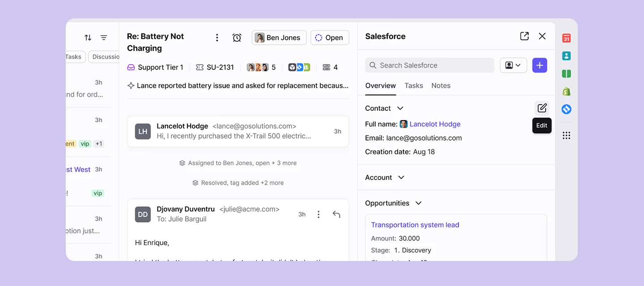Click the Search Salesforce input field

pyautogui.click(x=428, y=65)
